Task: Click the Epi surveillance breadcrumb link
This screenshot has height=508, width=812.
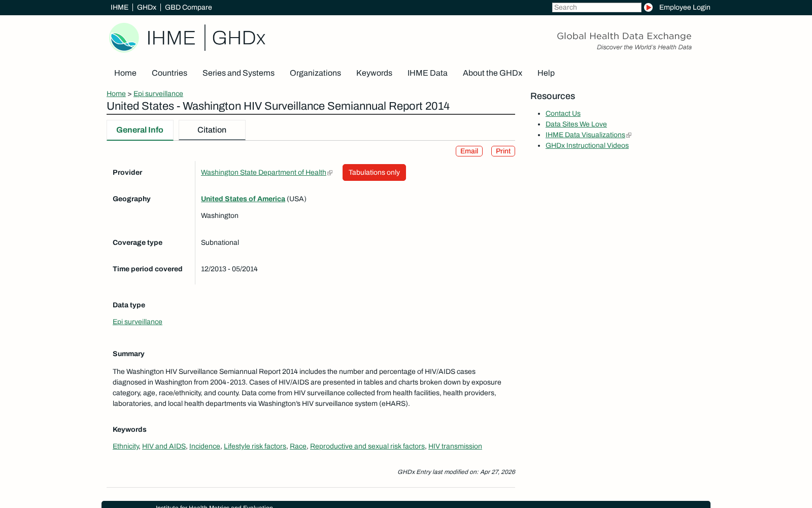Action: point(158,94)
